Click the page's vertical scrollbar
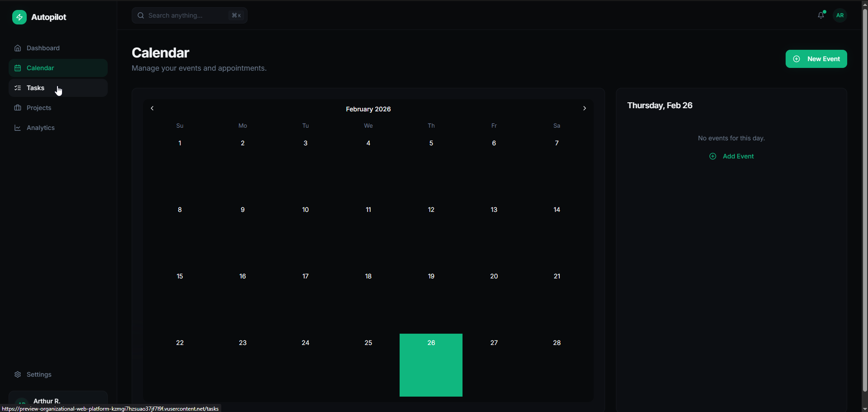The image size is (868, 412). (x=864, y=199)
